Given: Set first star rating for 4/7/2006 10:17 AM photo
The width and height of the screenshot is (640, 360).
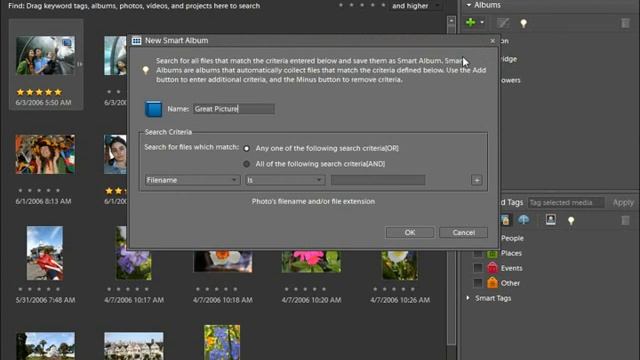Looking at the screenshot, I should 109,289.
